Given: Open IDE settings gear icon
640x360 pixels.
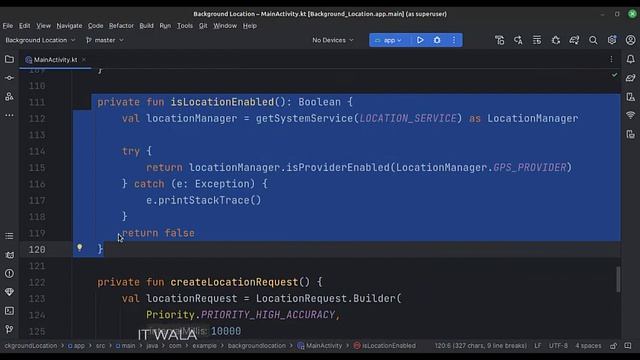Looking at the screenshot, I should click(x=612, y=40).
